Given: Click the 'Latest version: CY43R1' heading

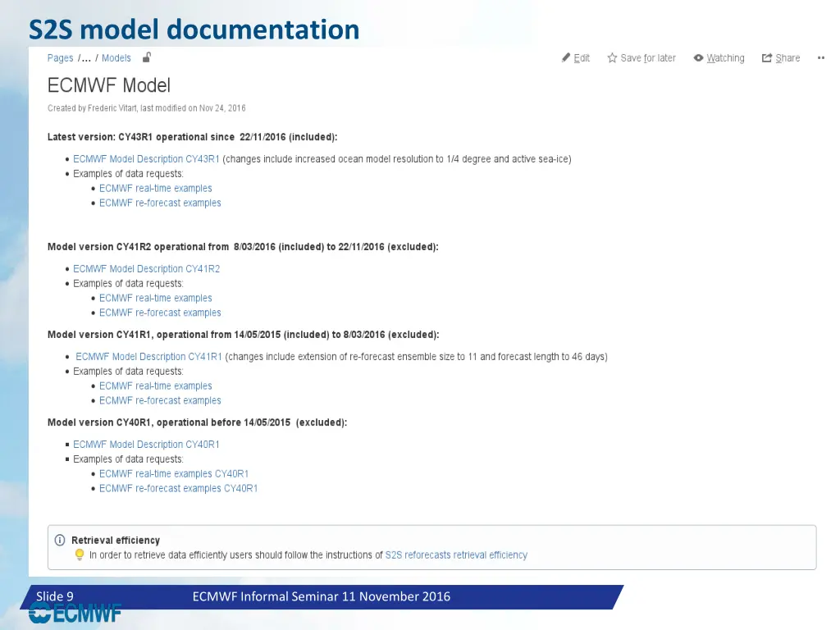Looking at the screenshot, I should coord(192,137).
